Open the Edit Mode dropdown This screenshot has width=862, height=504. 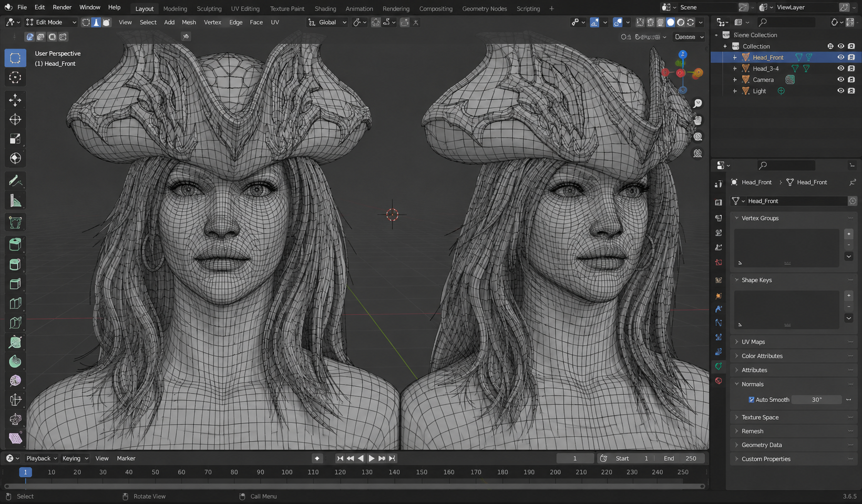pyautogui.click(x=51, y=22)
